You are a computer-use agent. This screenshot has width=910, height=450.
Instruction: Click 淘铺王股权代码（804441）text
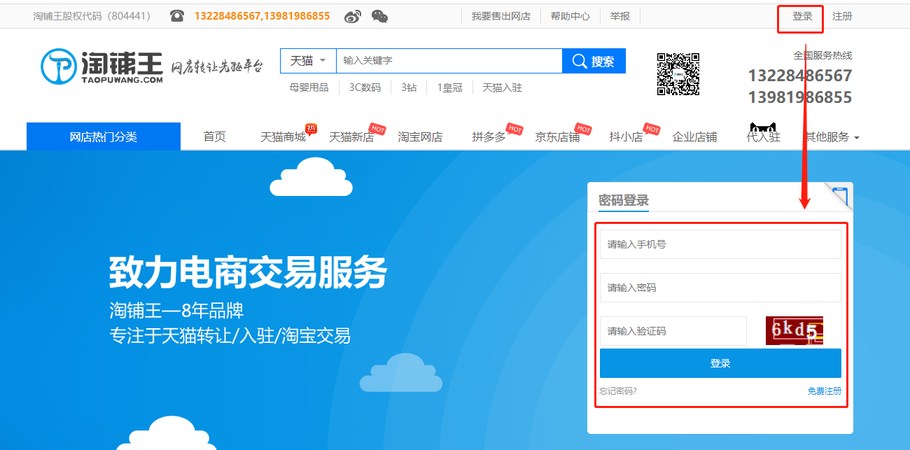tap(93, 16)
